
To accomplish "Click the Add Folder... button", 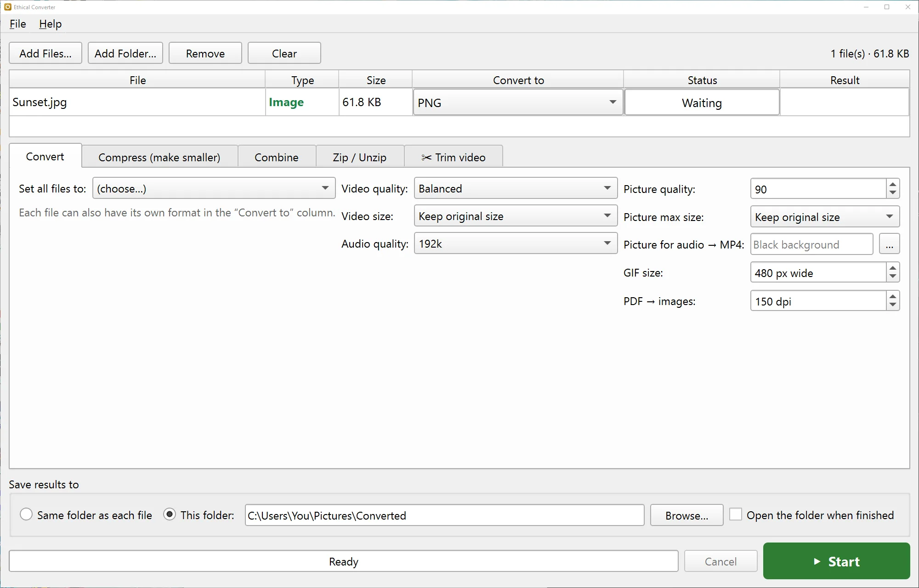I will point(125,53).
